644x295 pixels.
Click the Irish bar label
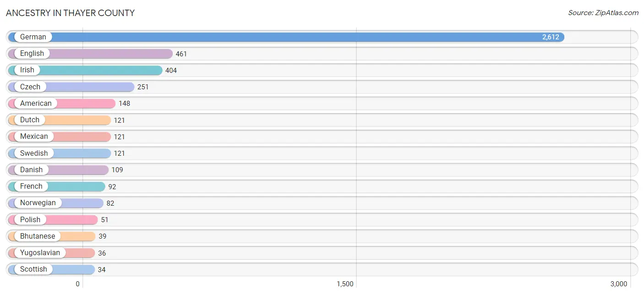point(27,70)
